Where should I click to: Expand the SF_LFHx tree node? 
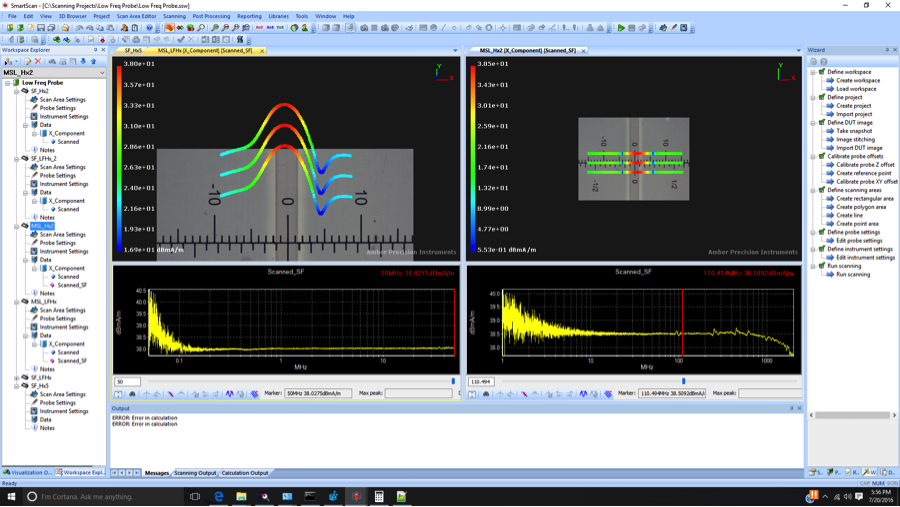click(17, 378)
